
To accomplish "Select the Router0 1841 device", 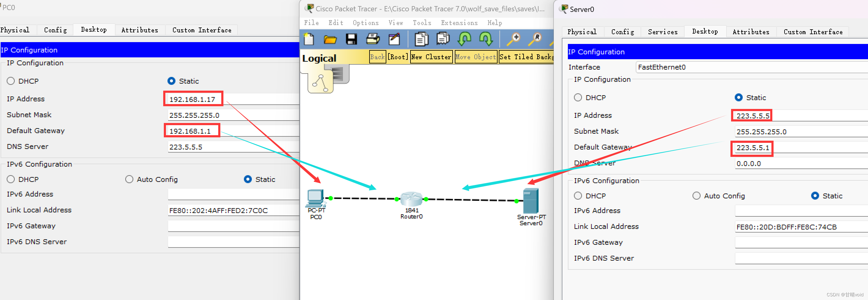I will point(411,199).
